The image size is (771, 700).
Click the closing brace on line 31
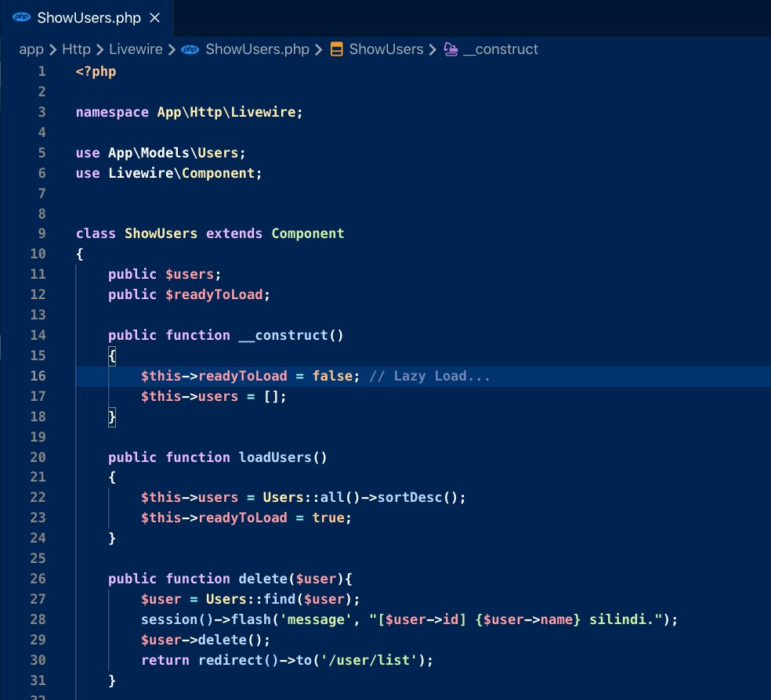point(112,681)
